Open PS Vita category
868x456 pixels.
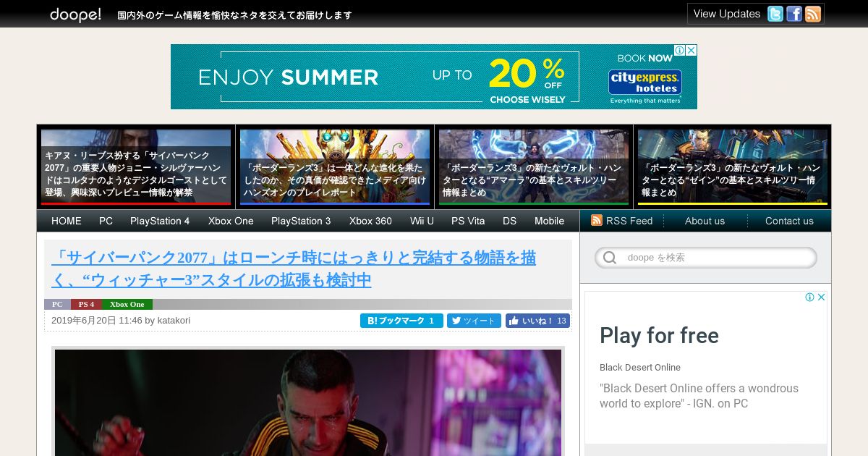[x=468, y=221]
